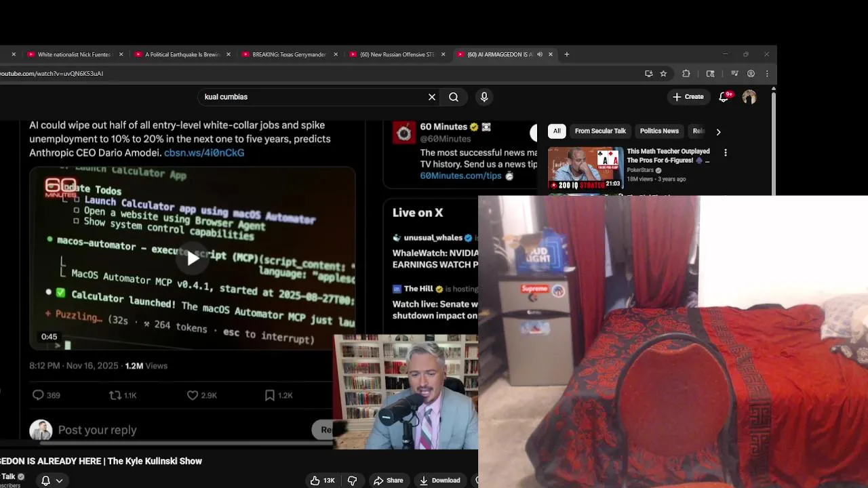
Task: Open YouTube notifications bell
Action: (724, 97)
